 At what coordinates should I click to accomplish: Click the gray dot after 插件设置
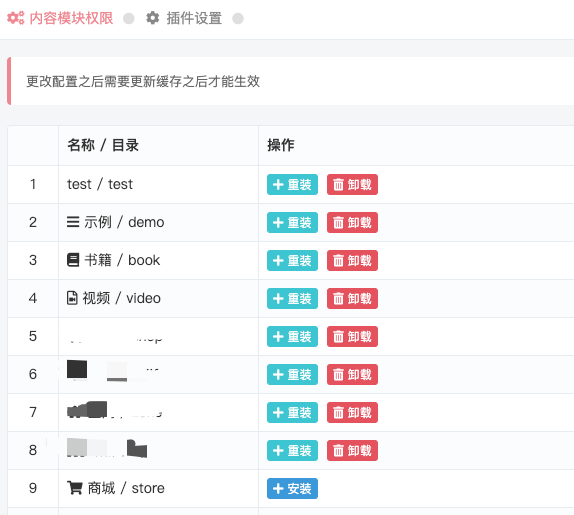tap(238, 19)
